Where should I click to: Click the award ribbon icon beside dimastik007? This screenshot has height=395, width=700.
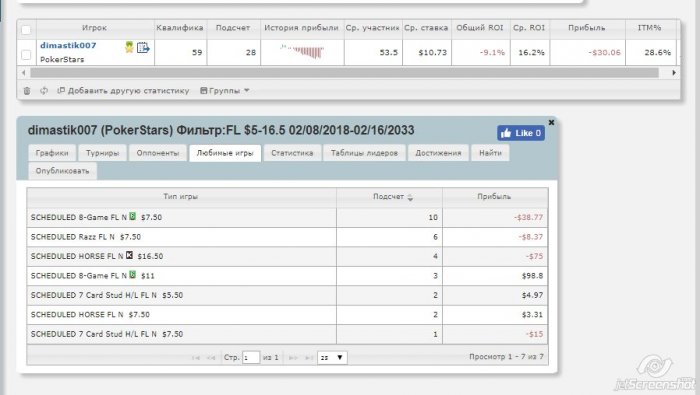129,47
